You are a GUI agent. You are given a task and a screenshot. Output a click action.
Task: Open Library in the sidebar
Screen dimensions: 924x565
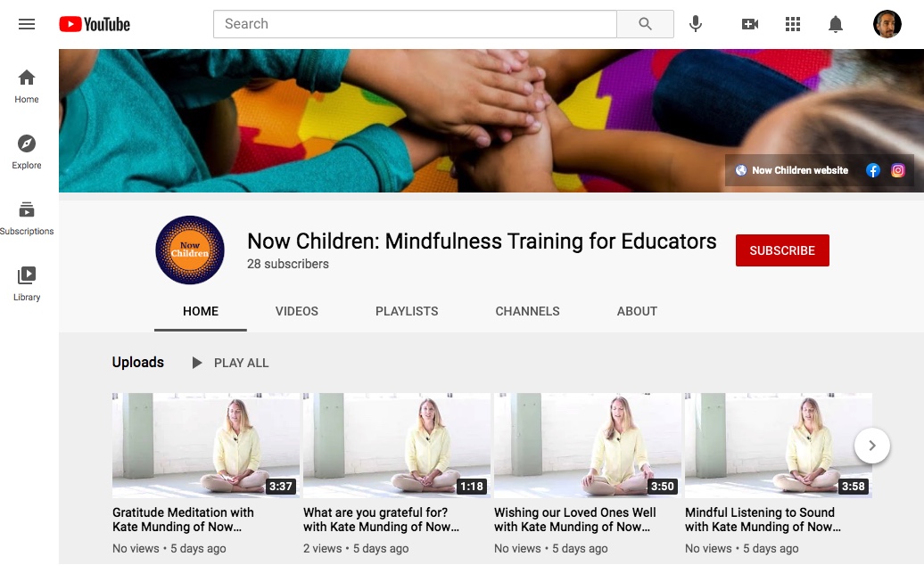coord(27,284)
